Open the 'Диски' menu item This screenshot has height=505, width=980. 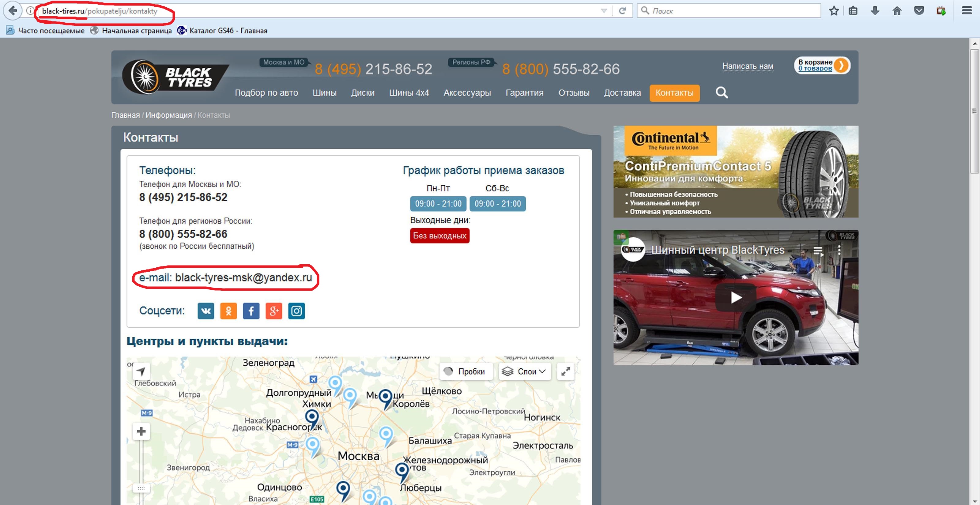[363, 93]
